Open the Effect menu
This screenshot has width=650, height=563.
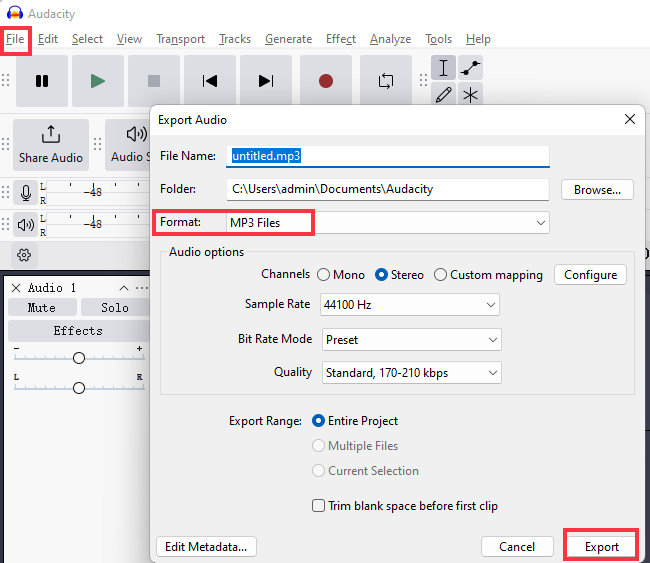341,39
